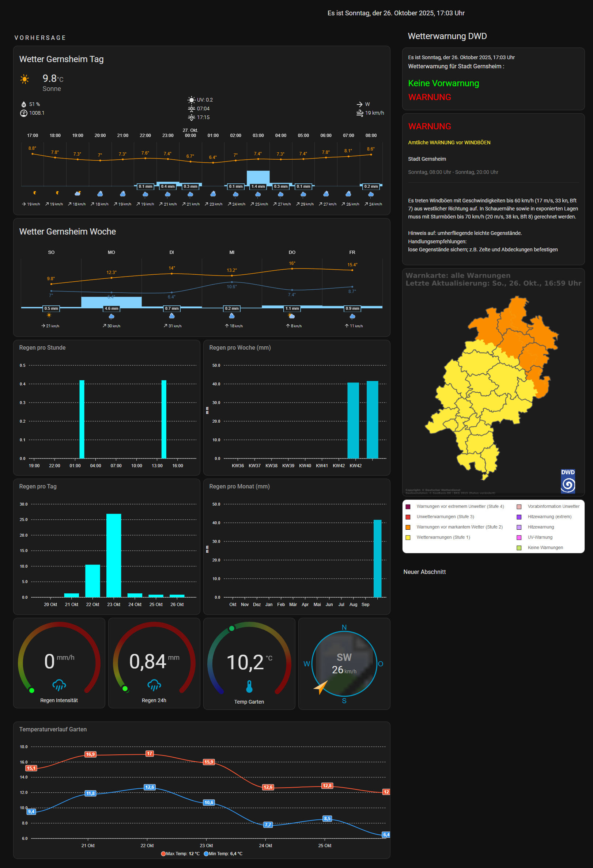
Task: Click the orange wind arrow on the compass
Action: coord(321,687)
